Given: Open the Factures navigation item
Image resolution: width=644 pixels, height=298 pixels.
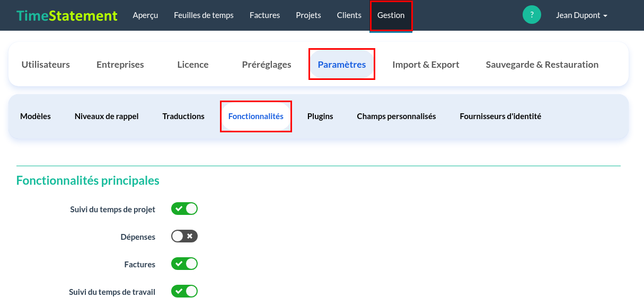Looking at the screenshot, I should [x=264, y=15].
